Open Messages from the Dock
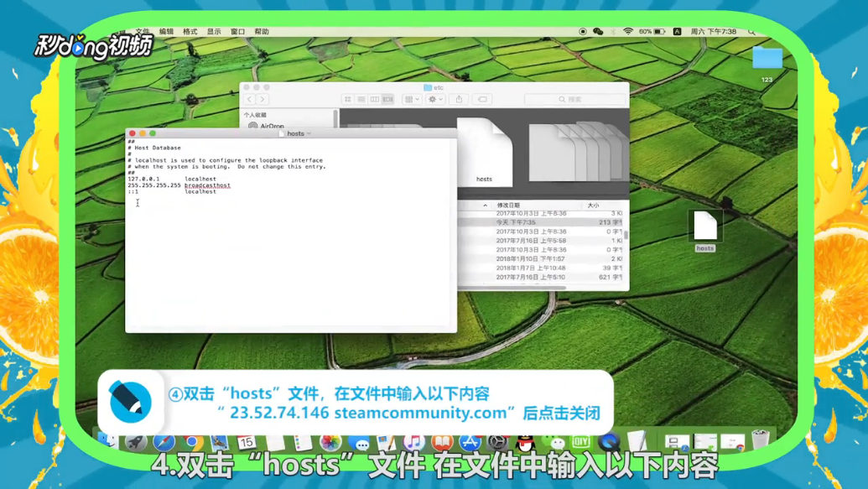868x489 pixels. click(x=359, y=442)
